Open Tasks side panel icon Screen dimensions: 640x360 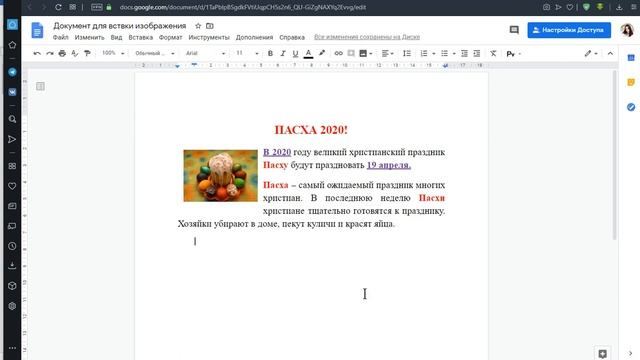(631, 107)
